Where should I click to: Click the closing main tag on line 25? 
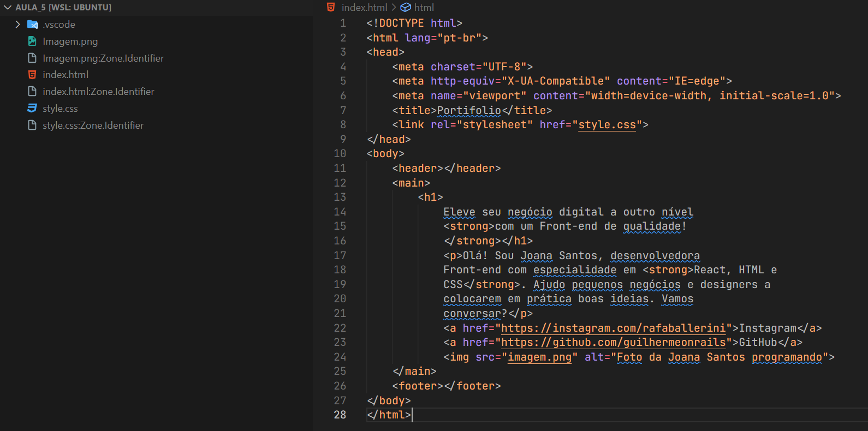point(414,372)
